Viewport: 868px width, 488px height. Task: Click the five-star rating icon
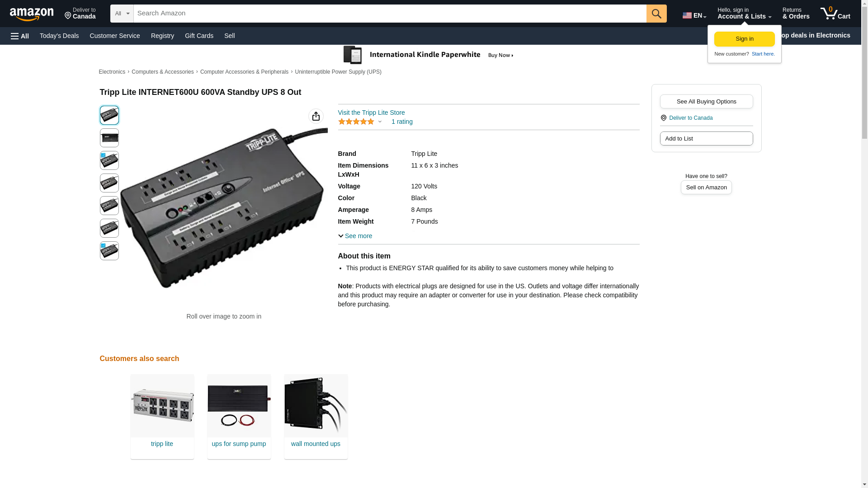(356, 122)
